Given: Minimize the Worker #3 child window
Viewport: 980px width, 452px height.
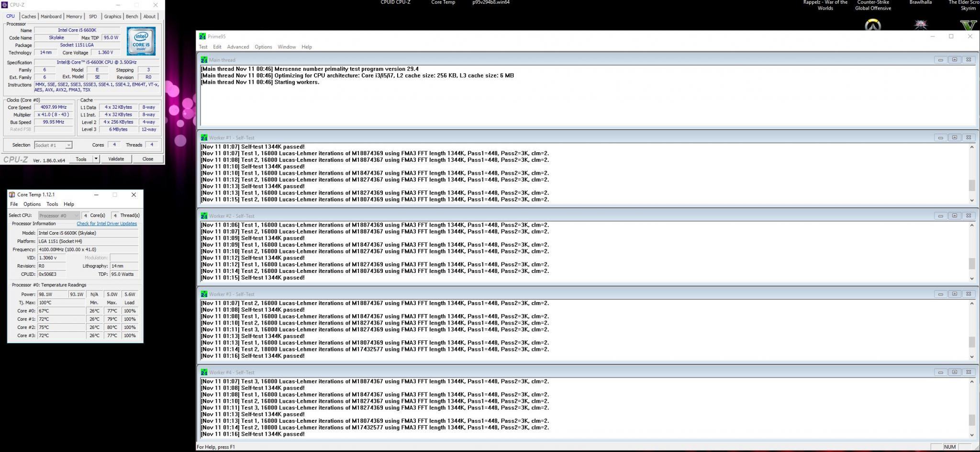Looking at the screenshot, I should [x=940, y=294].
